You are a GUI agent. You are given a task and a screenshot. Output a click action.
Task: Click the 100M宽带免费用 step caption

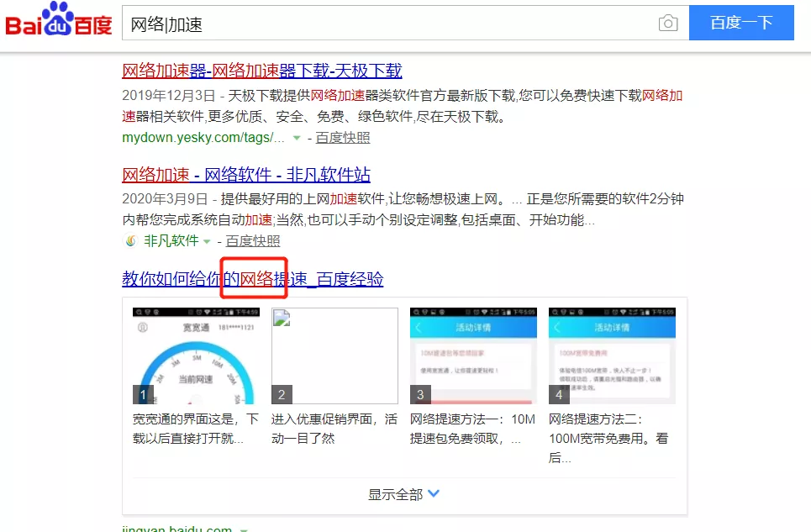(609, 438)
